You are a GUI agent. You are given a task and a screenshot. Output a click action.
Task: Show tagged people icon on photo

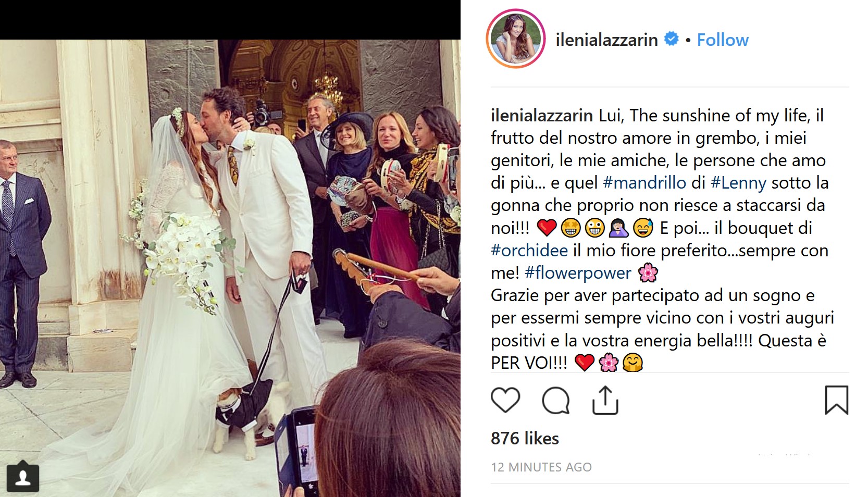pyautogui.click(x=23, y=477)
